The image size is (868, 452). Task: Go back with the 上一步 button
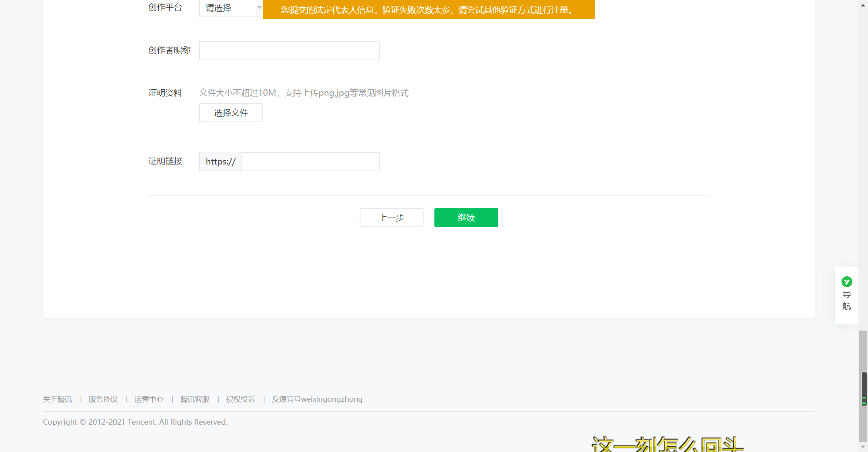click(391, 218)
